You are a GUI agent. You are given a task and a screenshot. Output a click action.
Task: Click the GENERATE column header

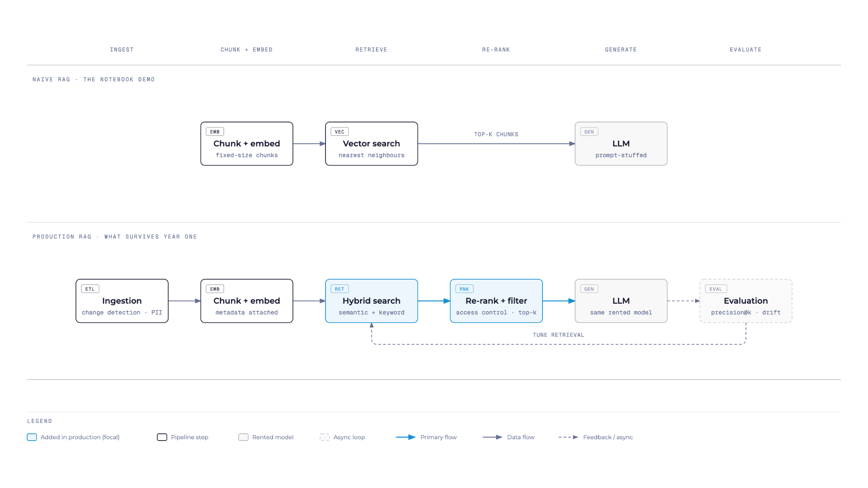point(621,50)
